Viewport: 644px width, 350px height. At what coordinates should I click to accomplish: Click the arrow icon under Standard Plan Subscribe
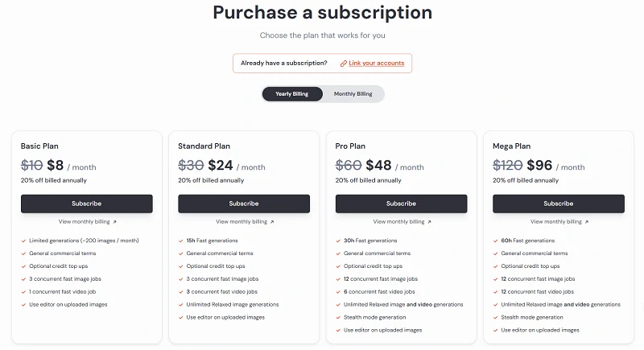[271, 222]
